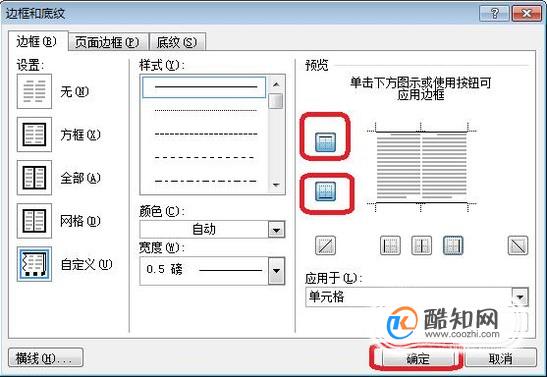547x377 pixels.
Task: Click the style list scroll down arrow
Action: tap(276, 185)
